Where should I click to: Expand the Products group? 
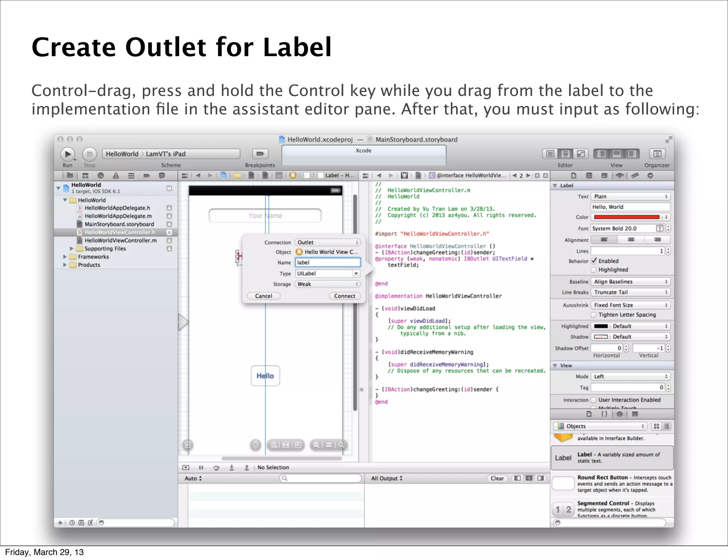pyautogui.click(x=65, y=265)
